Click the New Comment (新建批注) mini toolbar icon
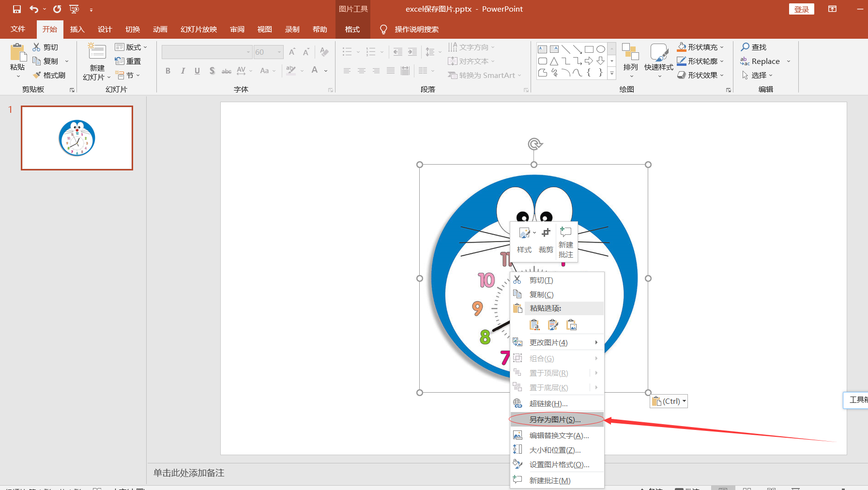 565,232
